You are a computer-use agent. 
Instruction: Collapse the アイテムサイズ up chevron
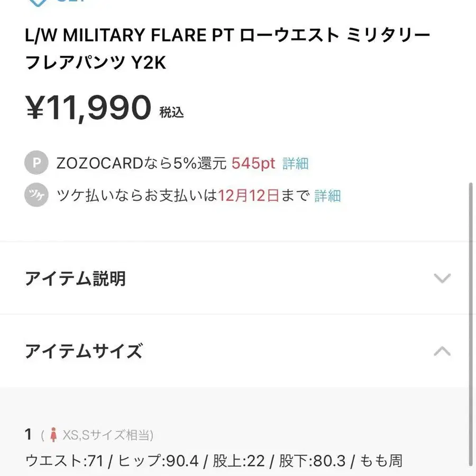442,351
